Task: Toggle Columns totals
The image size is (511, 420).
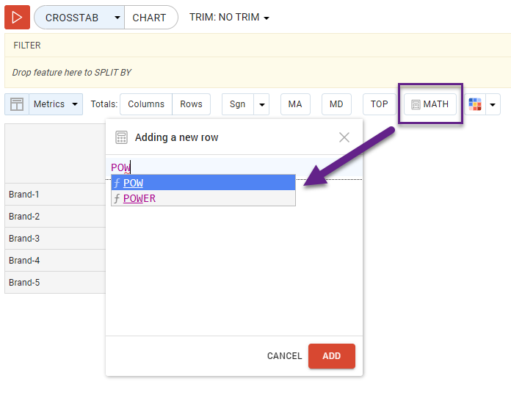Action: coord(146,104)
